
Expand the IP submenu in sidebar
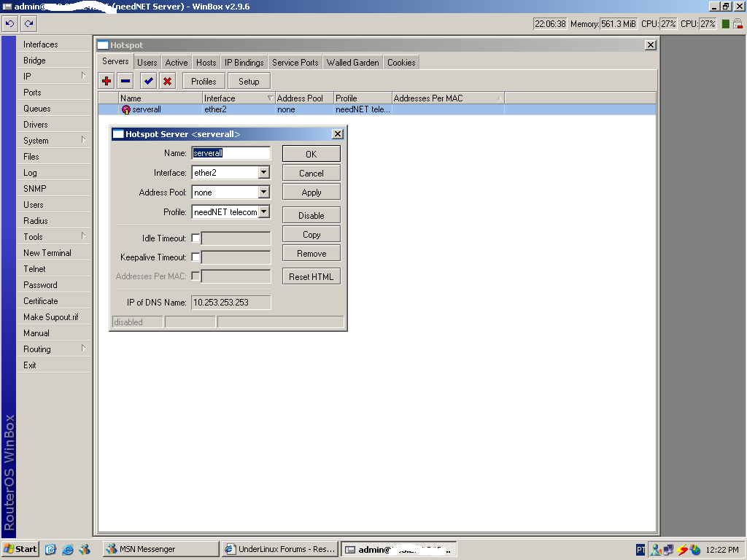click(83, 76)
